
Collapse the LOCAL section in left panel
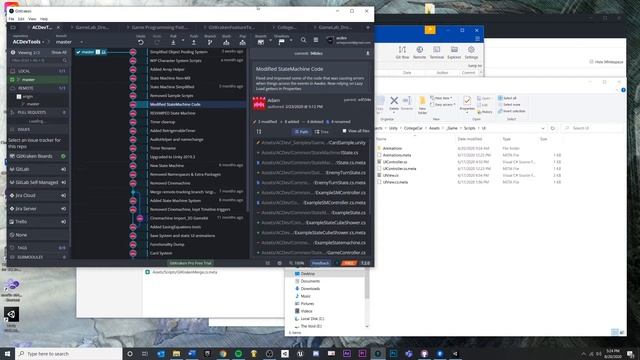pos(38,71)
